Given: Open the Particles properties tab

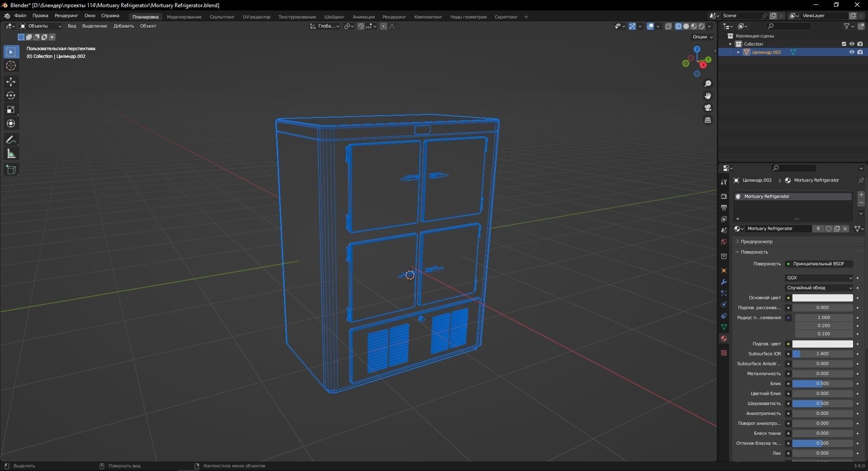Looking at the screenshot, I should pos(724,293).
